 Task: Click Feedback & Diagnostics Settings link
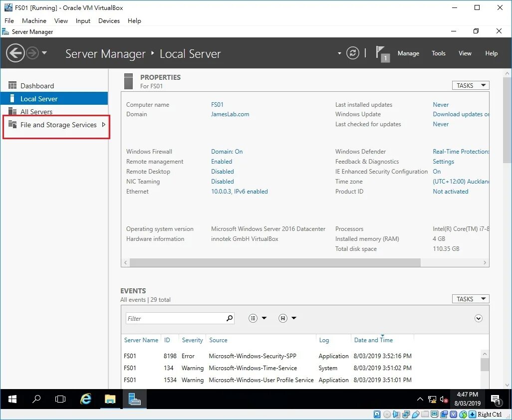click(x=443, y=162)
